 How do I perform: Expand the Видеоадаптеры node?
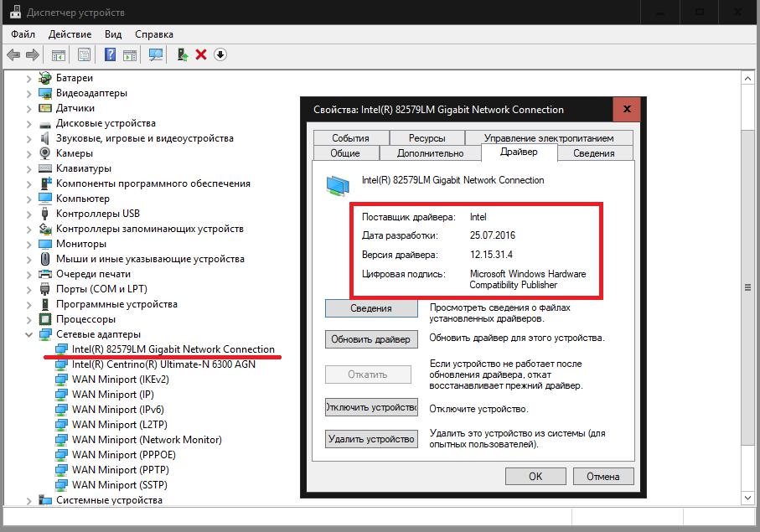[29, 94]
